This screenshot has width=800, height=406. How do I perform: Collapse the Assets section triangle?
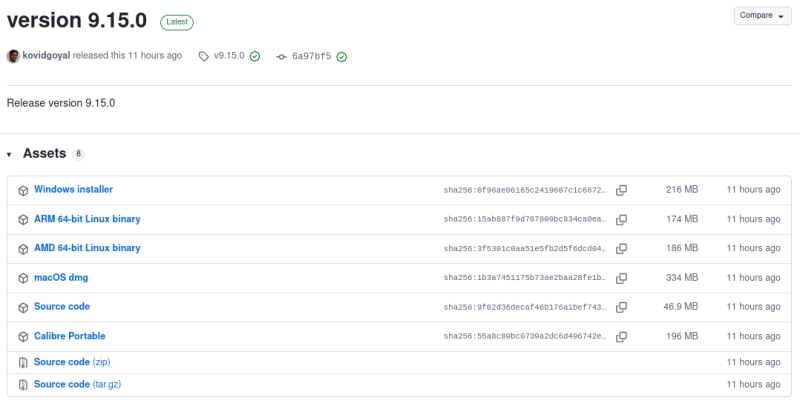point(9,154)
